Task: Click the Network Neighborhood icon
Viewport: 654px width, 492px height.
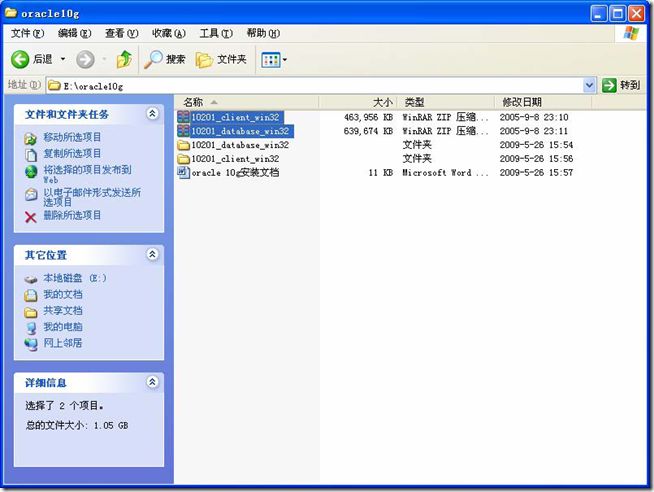Action: (x=30, y=344)
